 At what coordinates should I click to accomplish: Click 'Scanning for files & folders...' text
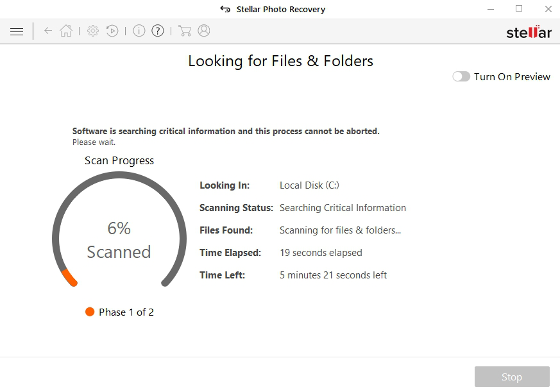pyautogui.click(x=340, y=230)
